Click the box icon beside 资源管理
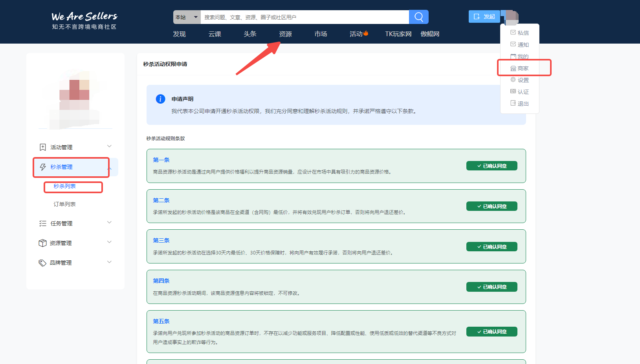The height and width of the screenshot is (364, 640). [x=42, y=243]
